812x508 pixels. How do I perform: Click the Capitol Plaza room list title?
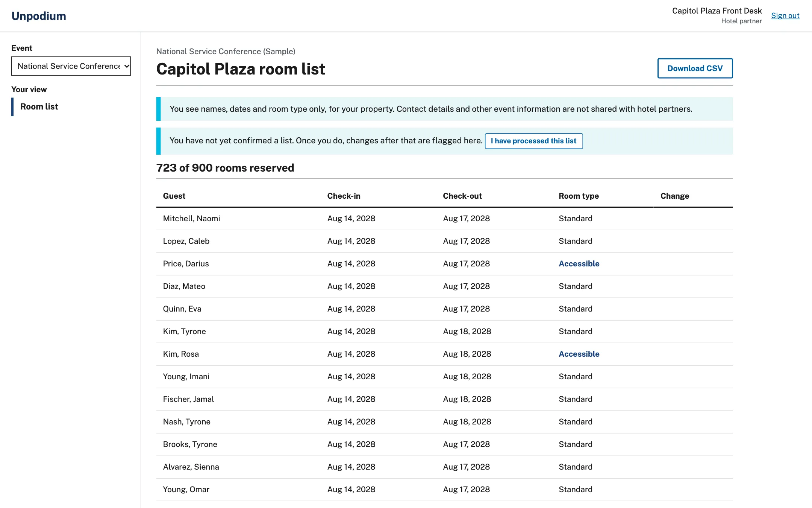click(241, 69)
